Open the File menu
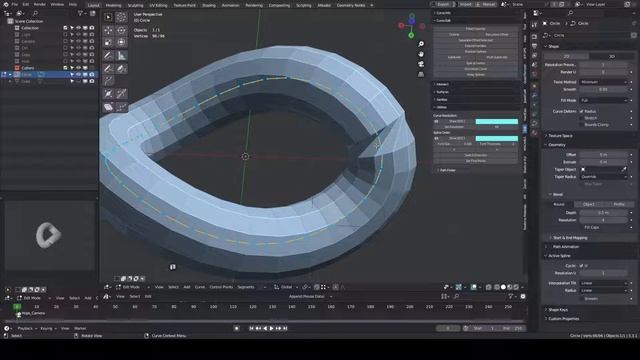640x360 pixels. (15, 4)
